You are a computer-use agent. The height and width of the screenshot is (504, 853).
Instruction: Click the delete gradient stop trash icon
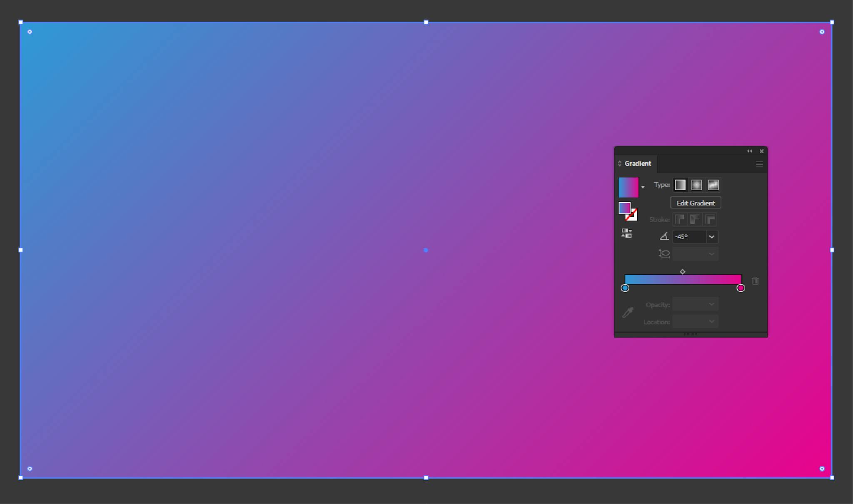click(x=756, y=281)
